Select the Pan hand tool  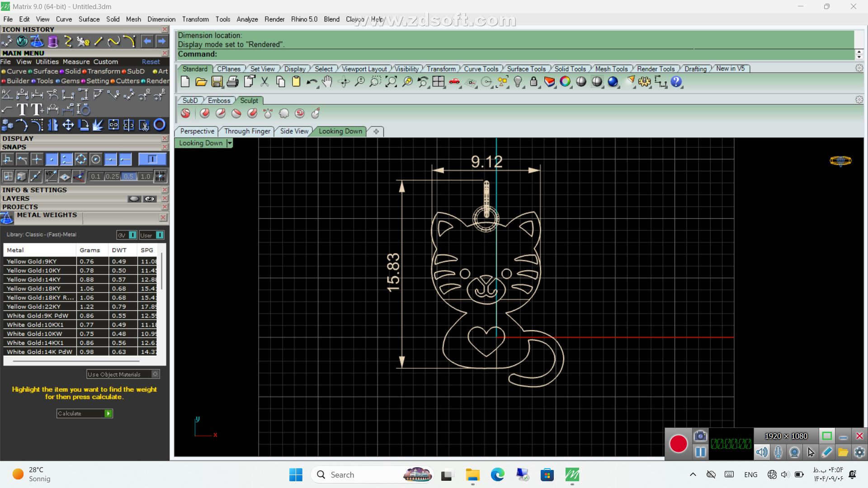327,82
